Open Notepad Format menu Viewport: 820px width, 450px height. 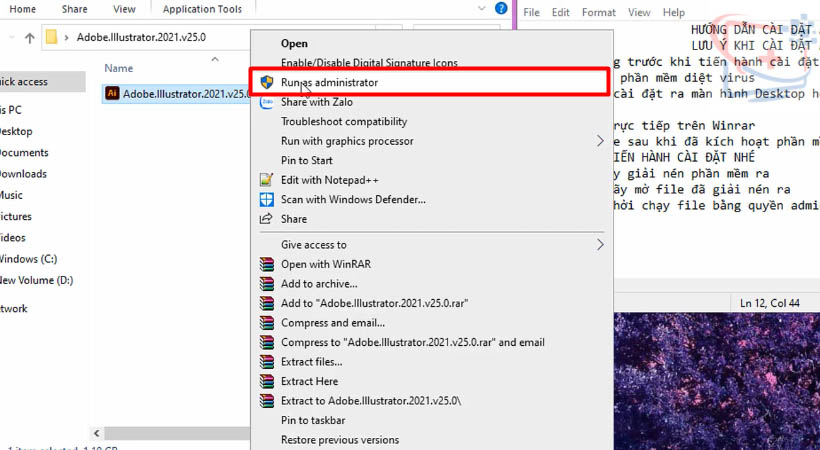(x=599, y=12)
